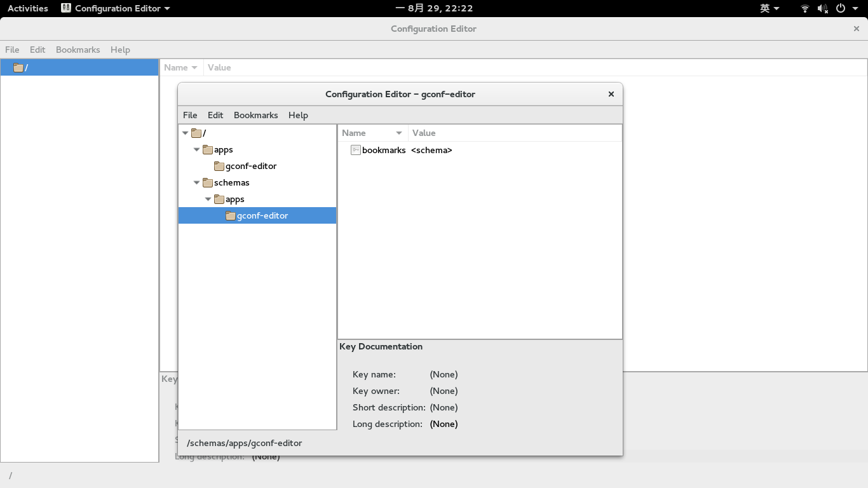This screenshot has width=868, height=488.
Task: Click the Value column header in gconf-editor window
Action: point(515,133)
